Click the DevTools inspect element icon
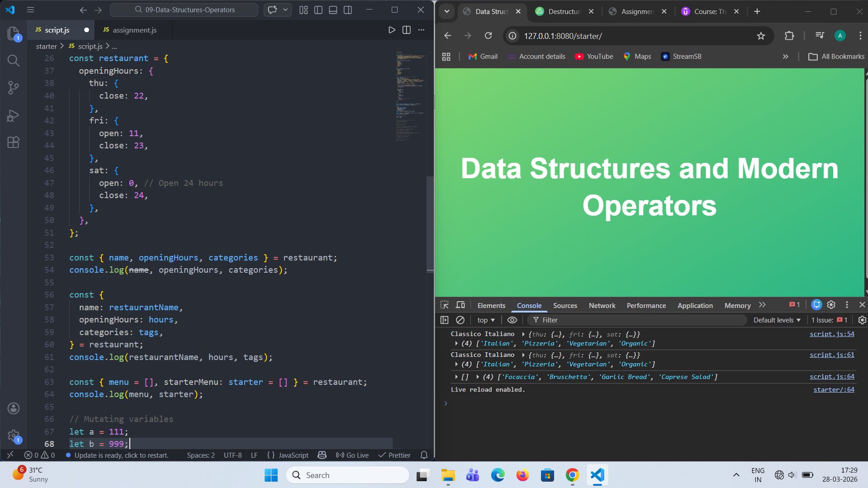The height and width of the screenshot is (488, 868). click(445, 305)
